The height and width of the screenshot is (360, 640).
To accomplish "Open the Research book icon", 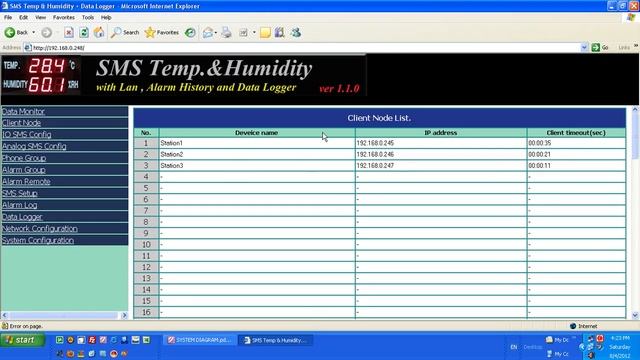I will [x=280, y=33].
